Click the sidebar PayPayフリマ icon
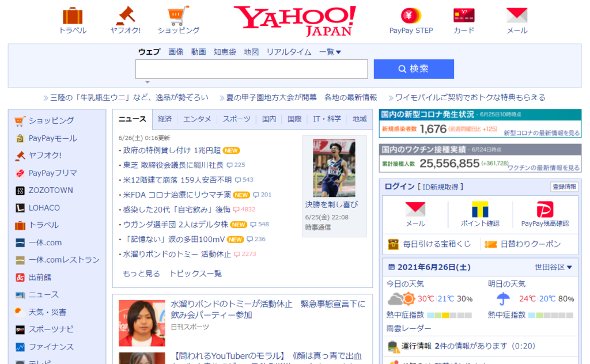590x364 pixels. [x=20, y=173]
